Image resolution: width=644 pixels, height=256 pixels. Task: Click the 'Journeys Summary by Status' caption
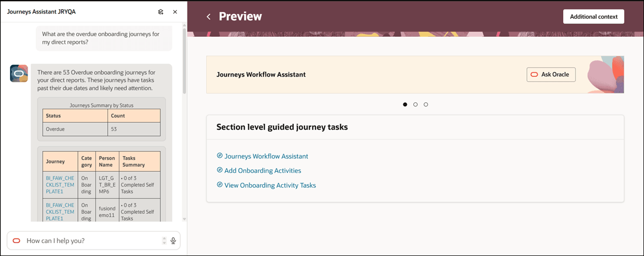(101, 105)
